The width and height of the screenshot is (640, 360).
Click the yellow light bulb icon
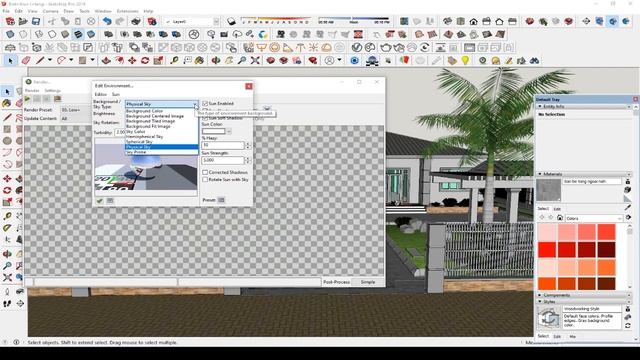click(465, 60)
